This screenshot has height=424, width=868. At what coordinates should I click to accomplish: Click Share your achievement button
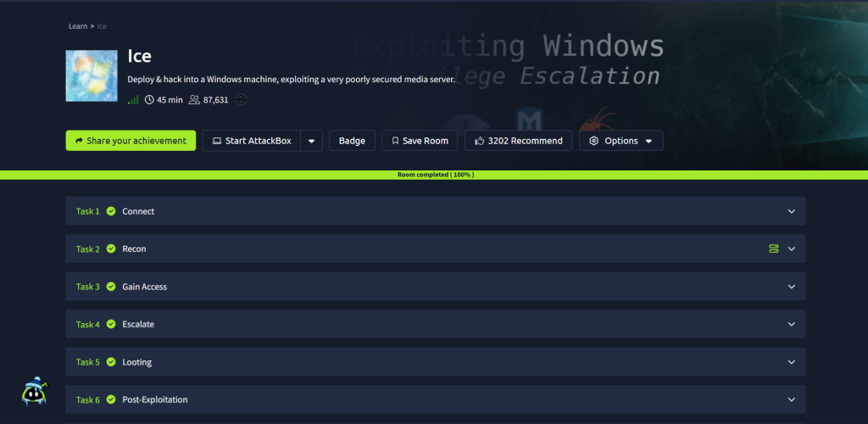tap(131, 141)
